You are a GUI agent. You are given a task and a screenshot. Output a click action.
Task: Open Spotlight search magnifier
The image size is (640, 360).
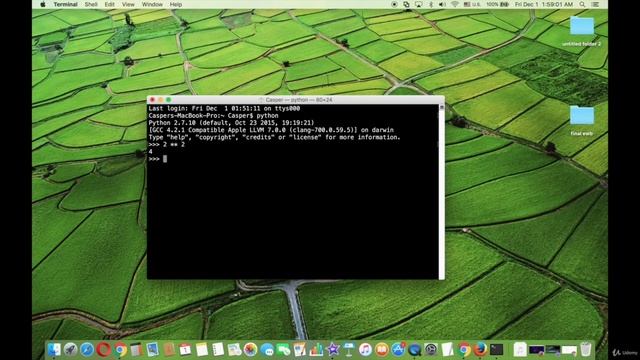tap(582, 4)
